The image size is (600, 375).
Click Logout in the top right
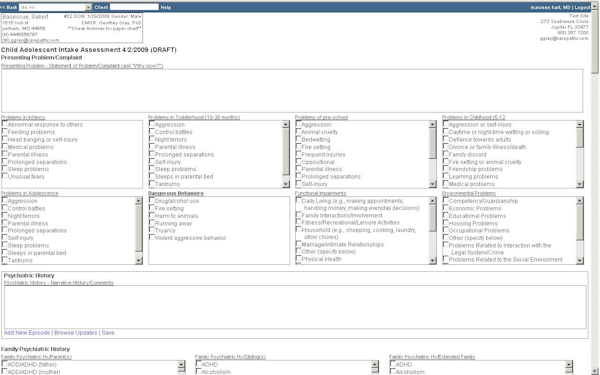click(582, 7)
